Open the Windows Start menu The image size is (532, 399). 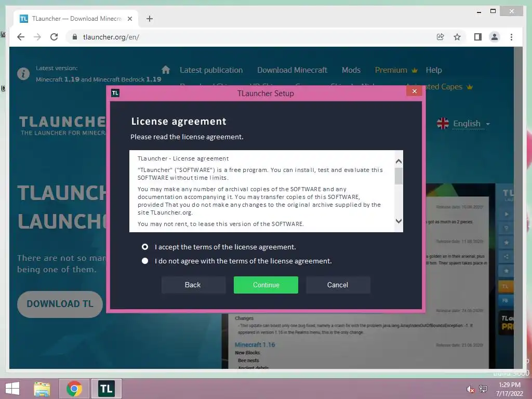click(12, 389)
